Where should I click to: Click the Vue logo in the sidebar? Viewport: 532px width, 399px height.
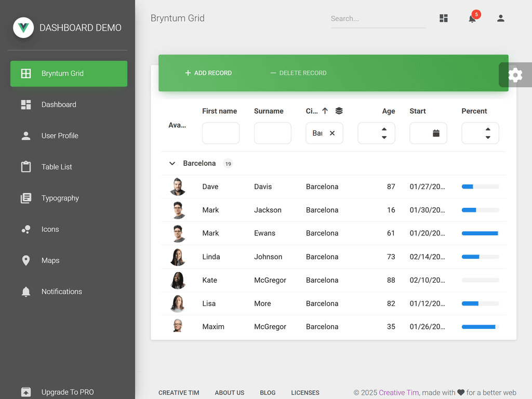23,28
